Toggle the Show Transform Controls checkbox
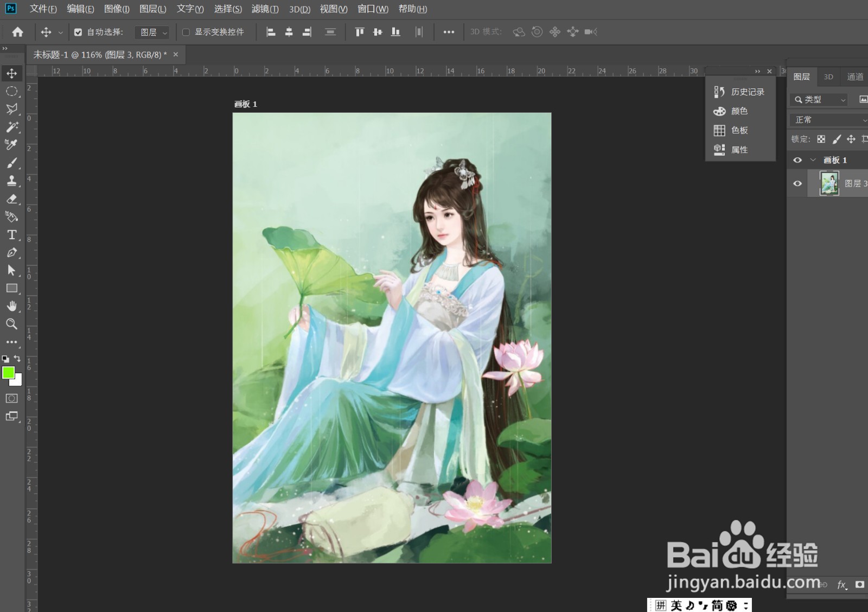The width and height of the screenshot is (868, 612). pos(186,33)
